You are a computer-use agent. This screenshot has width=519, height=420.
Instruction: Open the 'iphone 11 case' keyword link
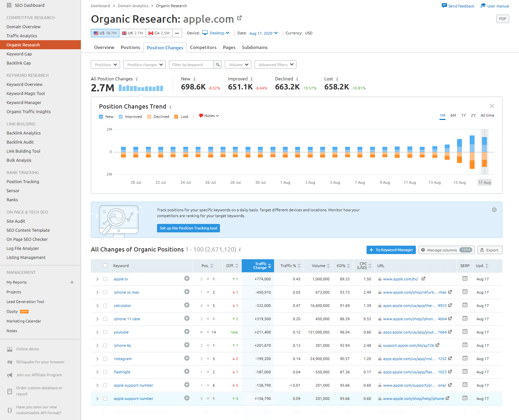coord(127,319)
